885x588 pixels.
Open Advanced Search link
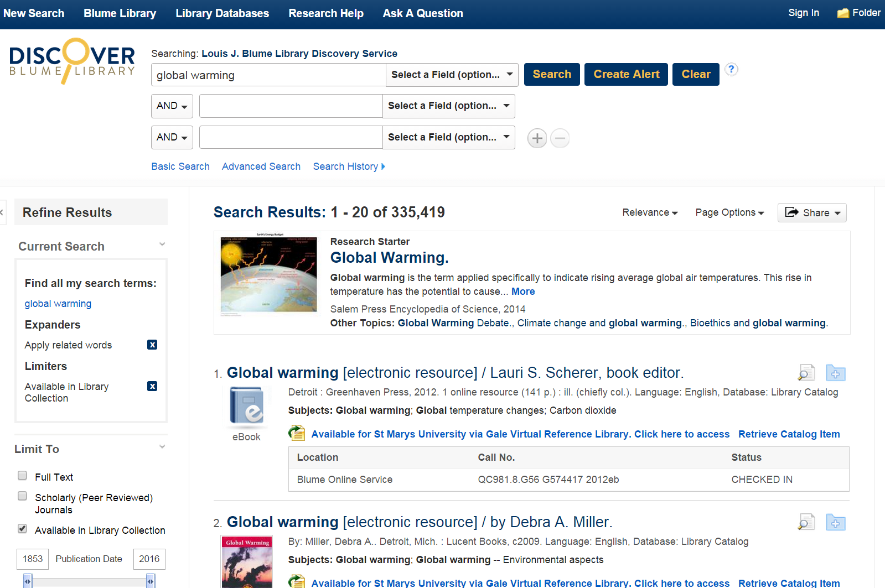point(261,166)
